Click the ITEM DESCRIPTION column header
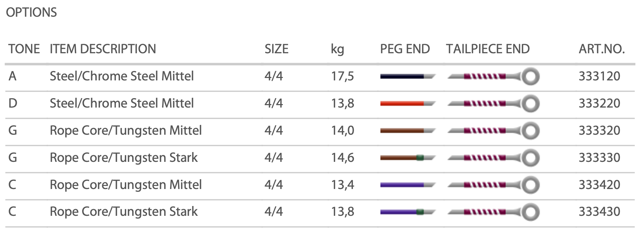 click(103, 49)
